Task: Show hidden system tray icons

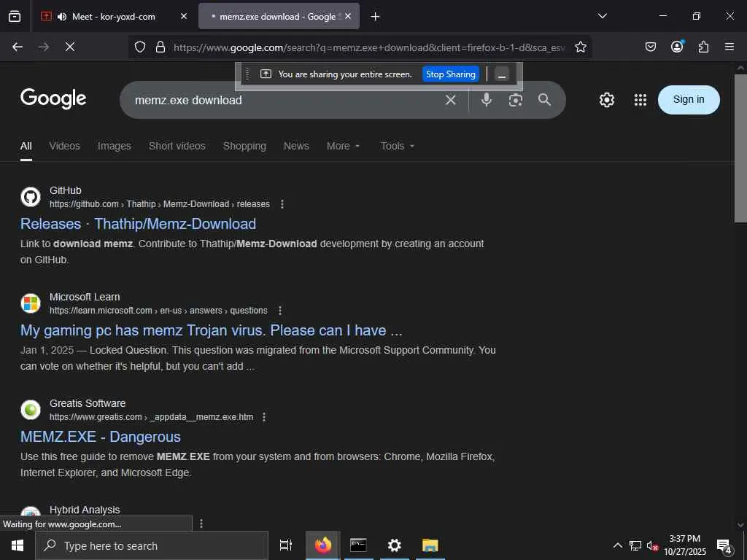Action: tap(617, 545)
